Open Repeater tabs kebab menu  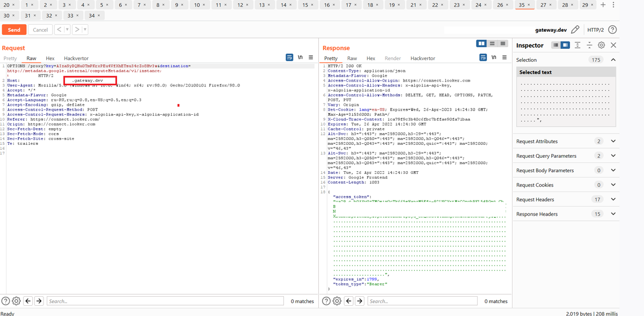[x=613, y=5]
